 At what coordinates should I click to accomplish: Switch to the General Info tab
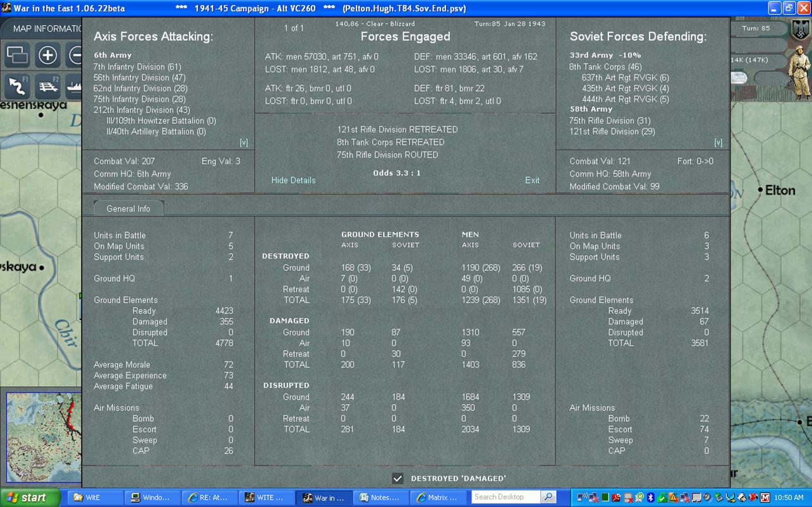(128, 208)
